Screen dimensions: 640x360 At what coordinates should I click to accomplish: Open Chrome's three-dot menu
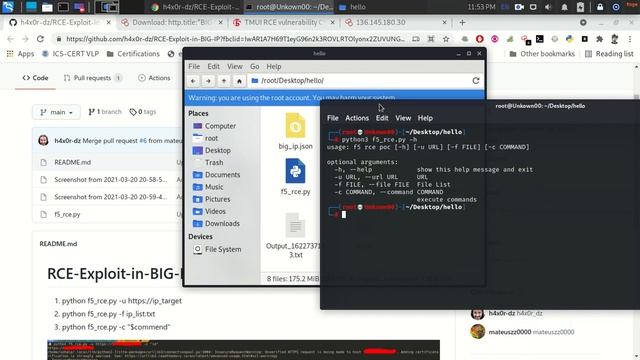tap(630, 39)
